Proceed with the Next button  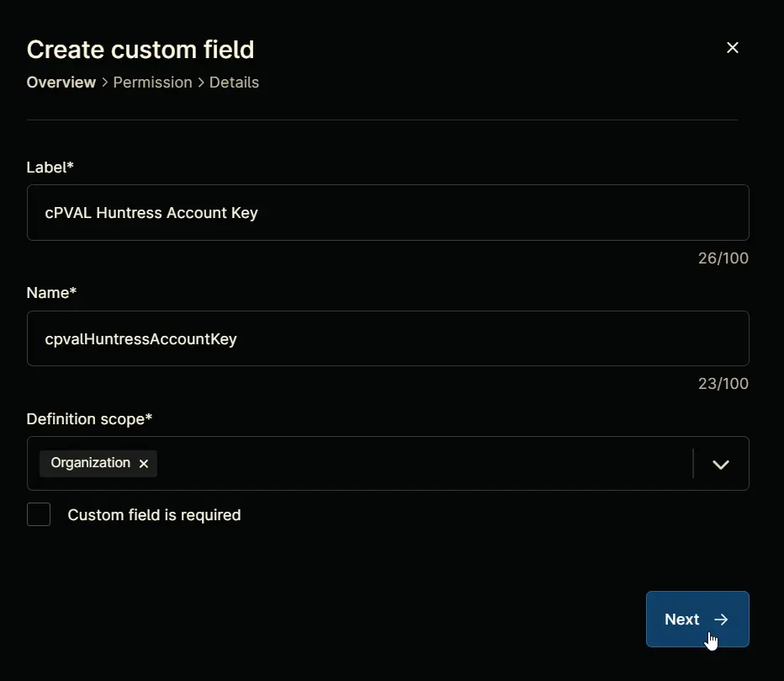coord(697,619)
